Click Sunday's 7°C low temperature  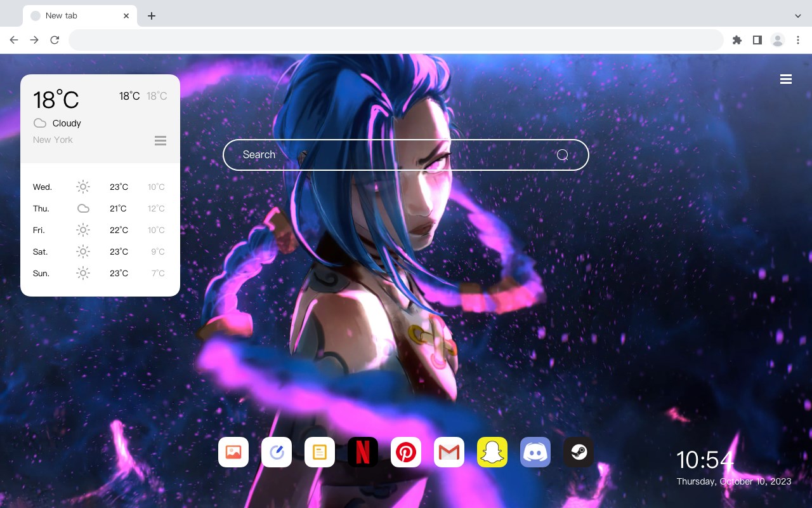(x=158, y=273)
